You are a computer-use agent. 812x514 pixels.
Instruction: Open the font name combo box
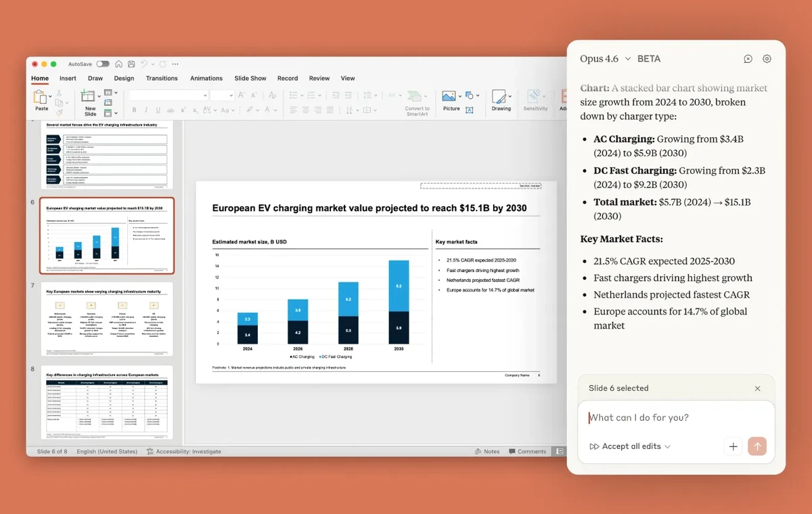coord(168,95)
